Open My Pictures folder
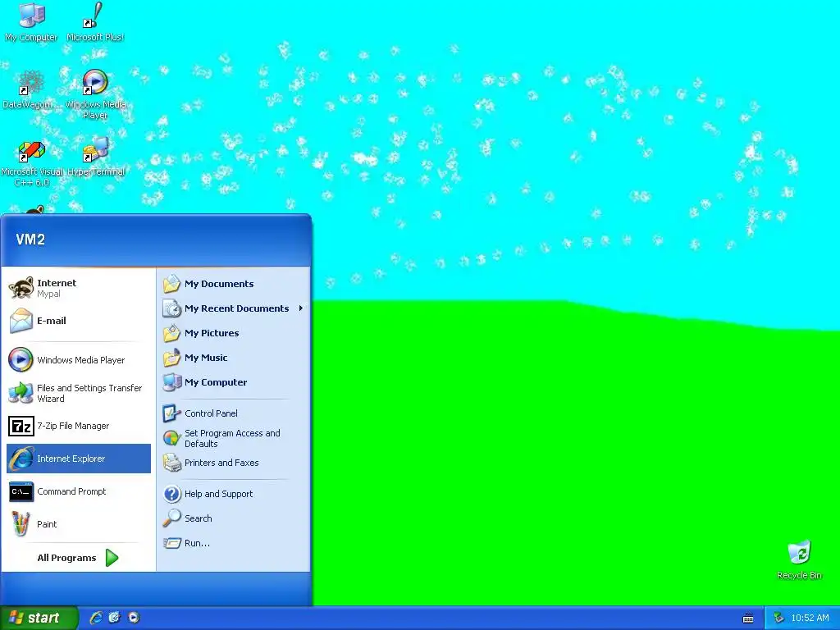840x630 pixels. point(234,333)
